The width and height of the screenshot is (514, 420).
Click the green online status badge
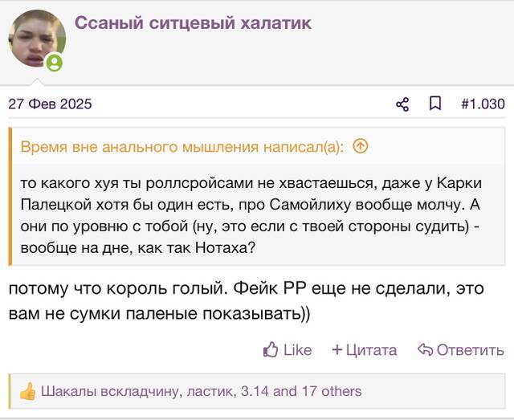coord(55,63)
